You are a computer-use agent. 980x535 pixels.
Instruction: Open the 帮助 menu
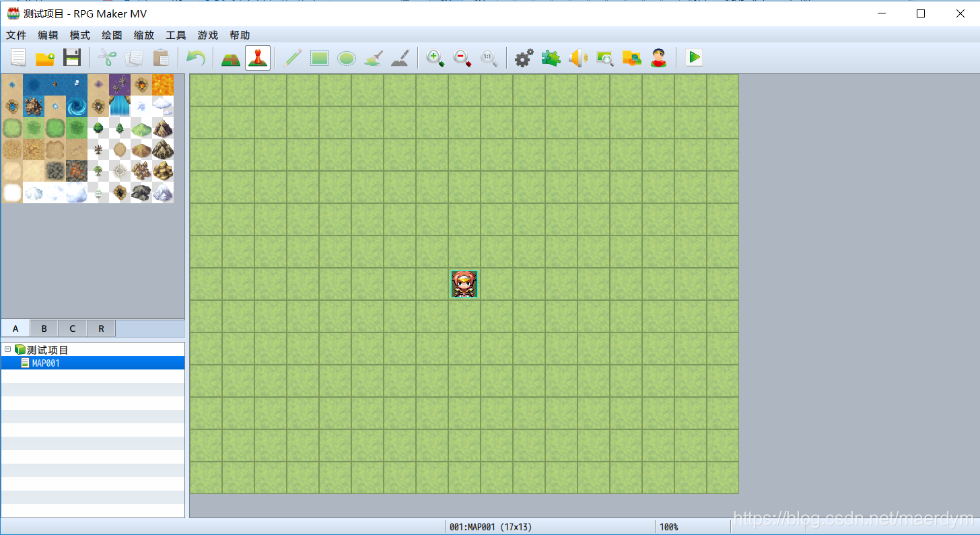[x=239, y=35]
